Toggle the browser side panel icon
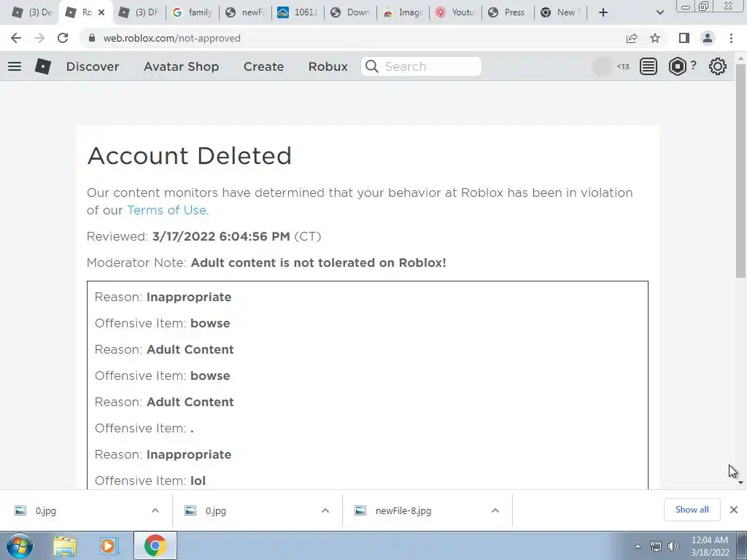This screenshot has width=747, height=560. coord(684,38)
